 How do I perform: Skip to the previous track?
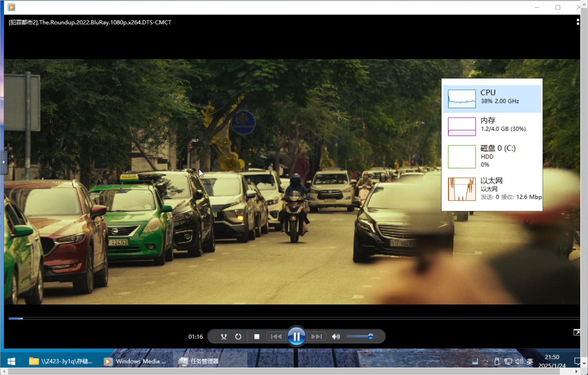coord(276,337)
